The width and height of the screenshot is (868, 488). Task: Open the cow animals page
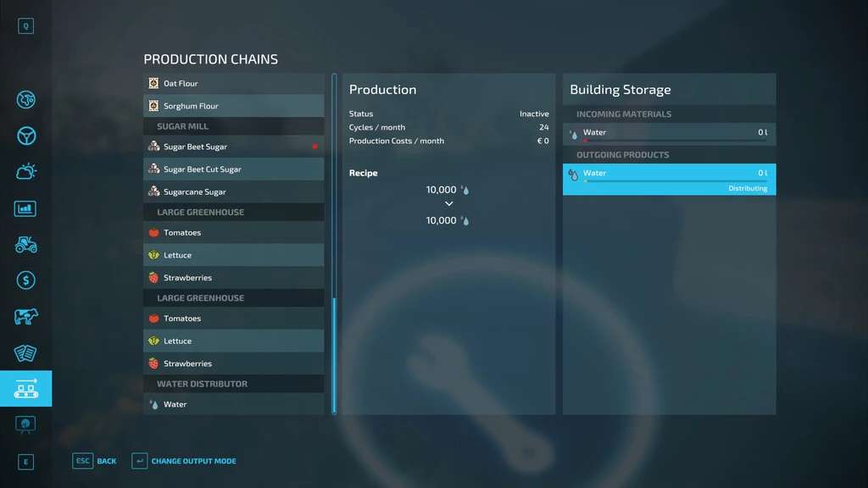(25, 317)
